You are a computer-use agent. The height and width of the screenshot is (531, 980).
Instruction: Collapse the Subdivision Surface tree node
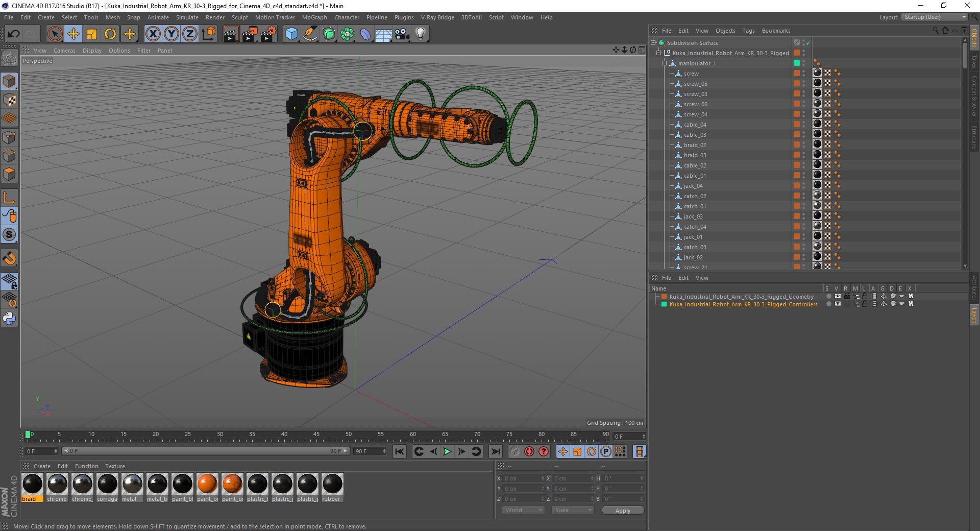point(653,43)
